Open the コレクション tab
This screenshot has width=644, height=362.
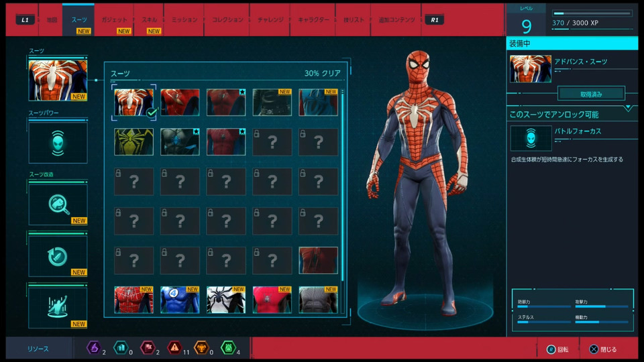pyautogui.click(x=227, y=19)
